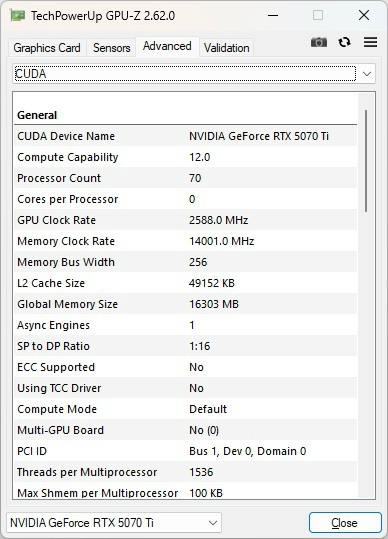The image size is (388, 539).
Task: Select the PCI ID label
Action: pyautogui.click(x=32, y=451)
